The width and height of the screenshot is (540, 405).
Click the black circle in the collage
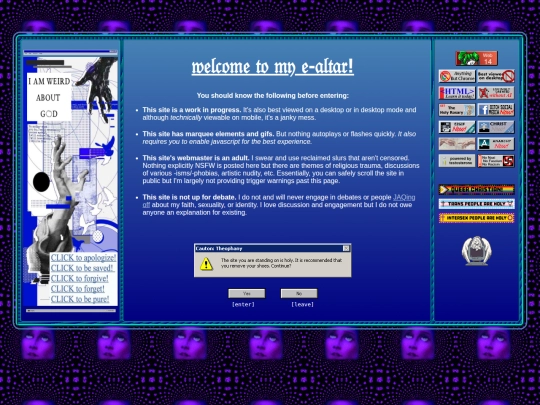coord(41,182)
